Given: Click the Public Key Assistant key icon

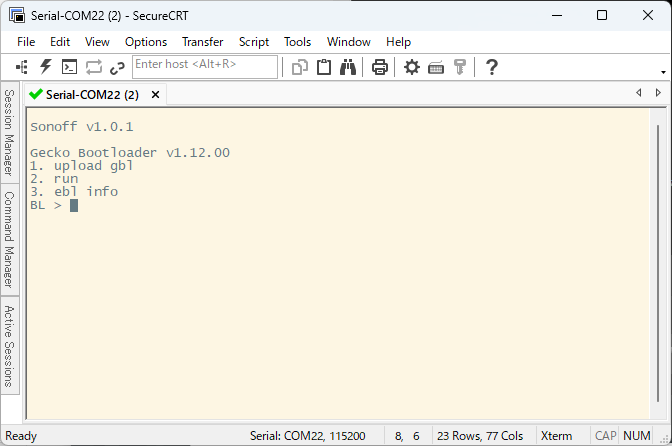Looking at the screenshot, I should coord(459,67).
